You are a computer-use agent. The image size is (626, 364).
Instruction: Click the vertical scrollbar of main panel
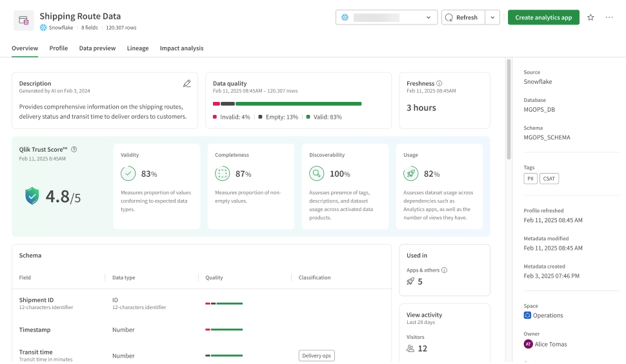(x=509, y=110)
